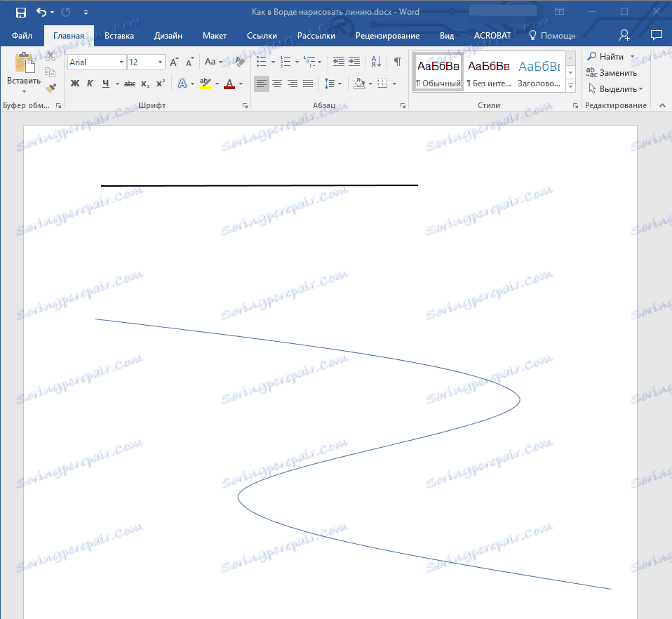
Task: Open the Вид tab
Action: [x=447, y=36]
